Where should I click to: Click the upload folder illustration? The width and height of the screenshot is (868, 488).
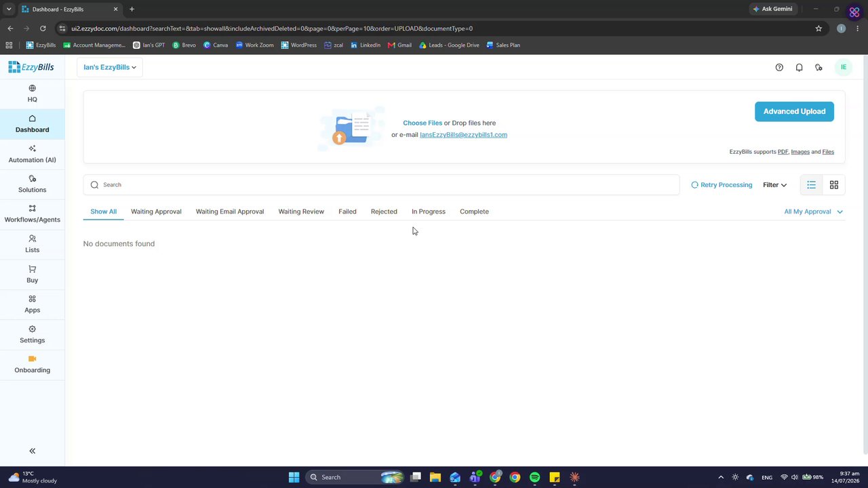(352, 128)
